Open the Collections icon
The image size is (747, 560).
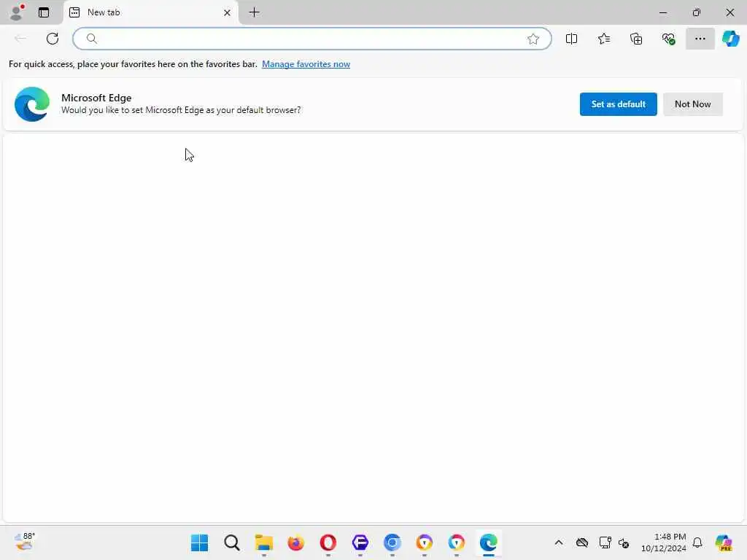[636, 39]
